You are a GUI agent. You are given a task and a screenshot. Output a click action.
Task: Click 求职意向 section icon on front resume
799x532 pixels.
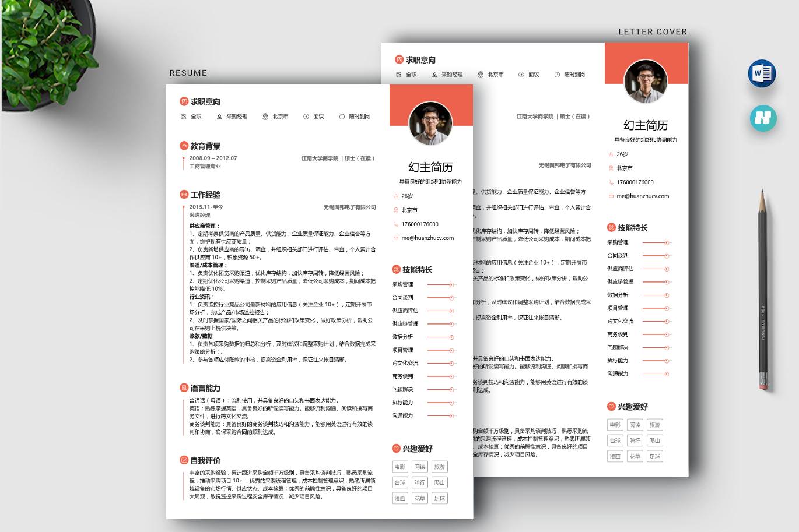pyautogui.click(x=184, y=101)
